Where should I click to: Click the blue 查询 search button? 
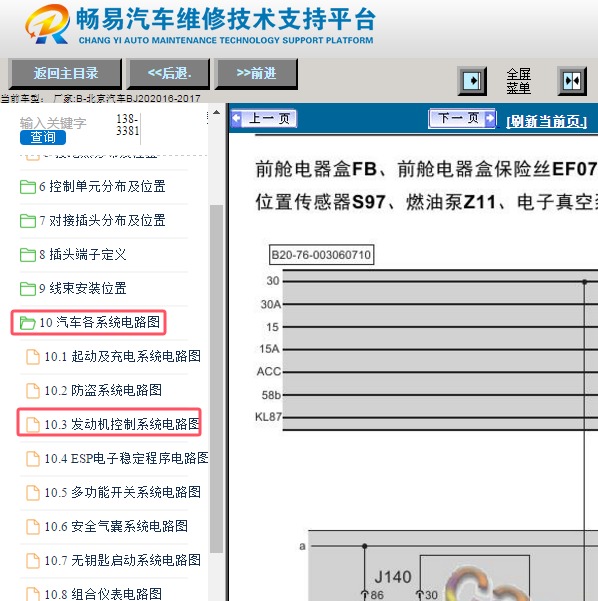click(43, 137)
